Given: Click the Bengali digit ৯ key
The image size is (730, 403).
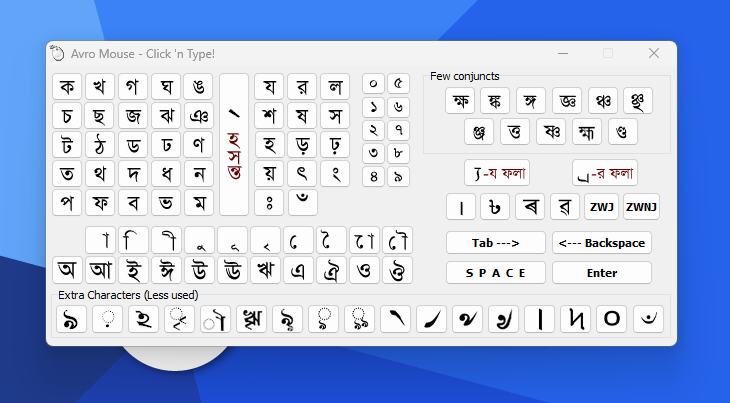Looking at the screenshot, I should point(398,176).
